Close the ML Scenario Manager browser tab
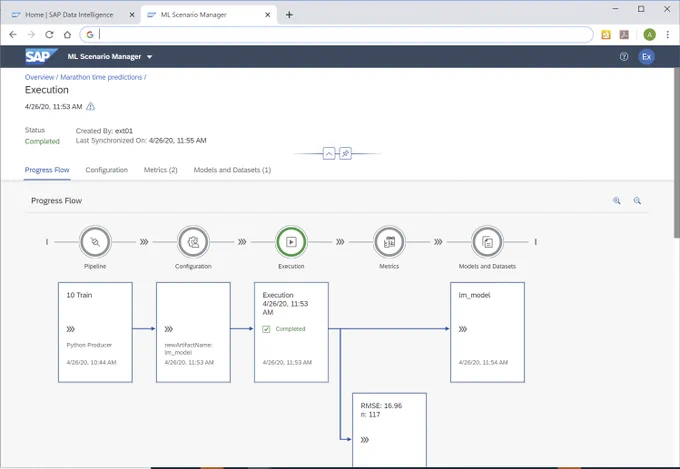Viewport: 680px width, 469px height. click(268, 15)
